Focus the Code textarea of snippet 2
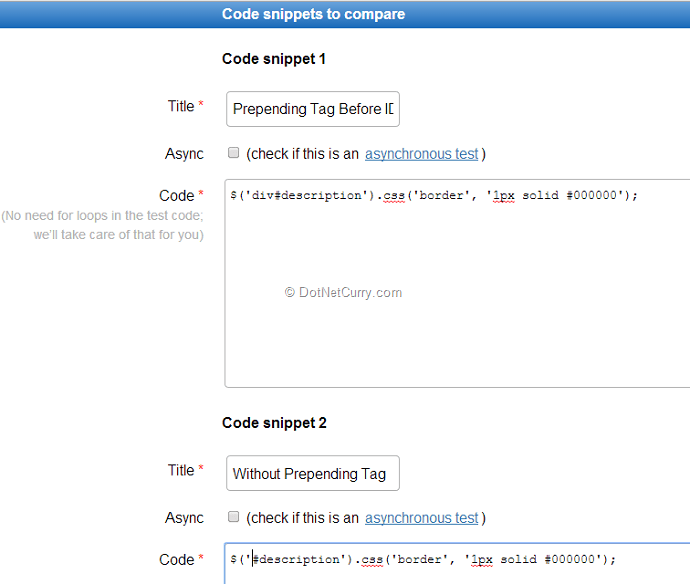690x584 pixels. (457, 565)
